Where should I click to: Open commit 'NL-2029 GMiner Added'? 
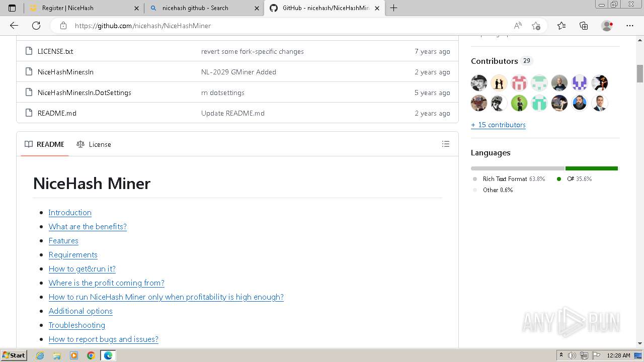(238, 72)
